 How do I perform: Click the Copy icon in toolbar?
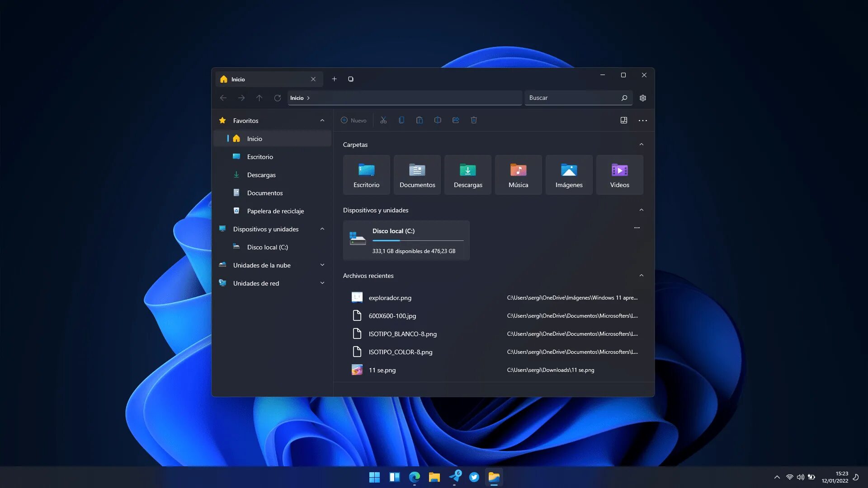point(401,120)
